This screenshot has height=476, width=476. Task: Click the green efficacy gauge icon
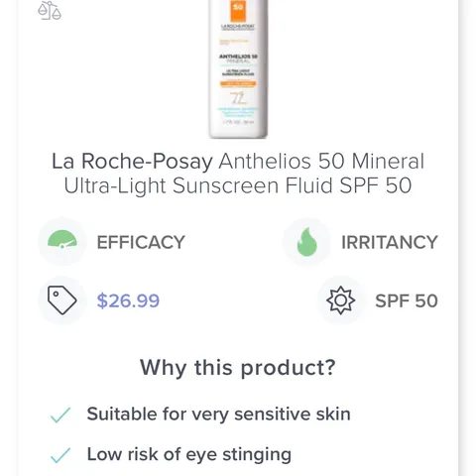click(62, 240)
